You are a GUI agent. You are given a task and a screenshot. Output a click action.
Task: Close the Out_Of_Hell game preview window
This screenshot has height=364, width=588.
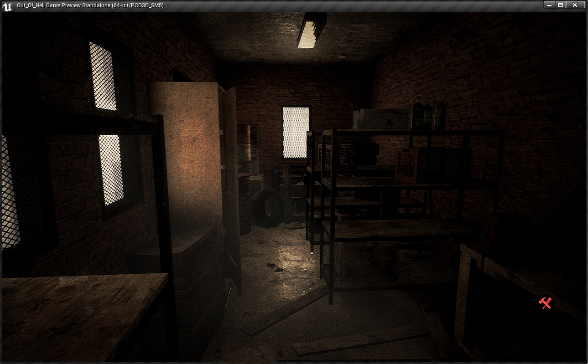click(x=575, y=5)
